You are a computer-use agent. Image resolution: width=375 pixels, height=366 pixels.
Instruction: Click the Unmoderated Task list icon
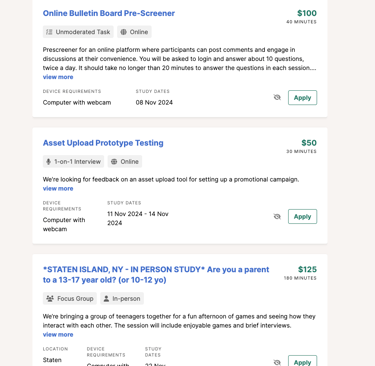click(x=49, y=32)
